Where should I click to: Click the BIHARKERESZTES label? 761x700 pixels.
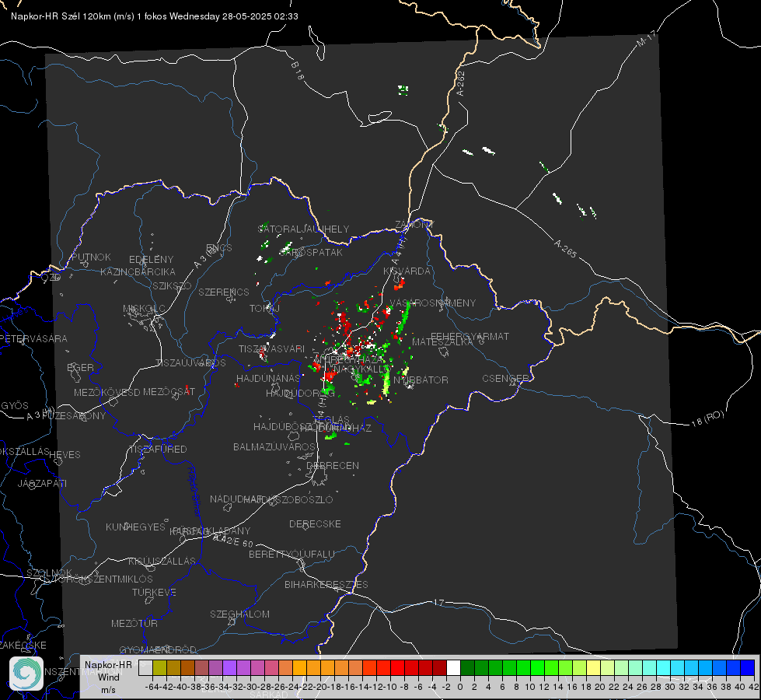coord(326,585)
